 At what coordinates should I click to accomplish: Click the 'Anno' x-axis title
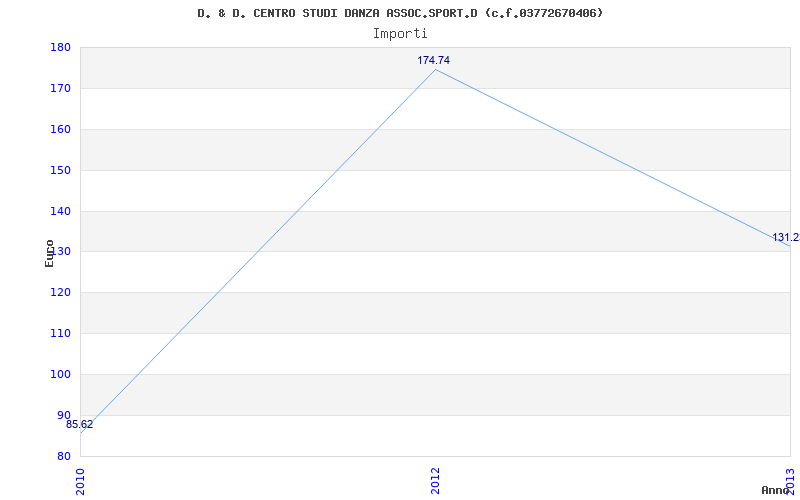(x=776, y=490)
